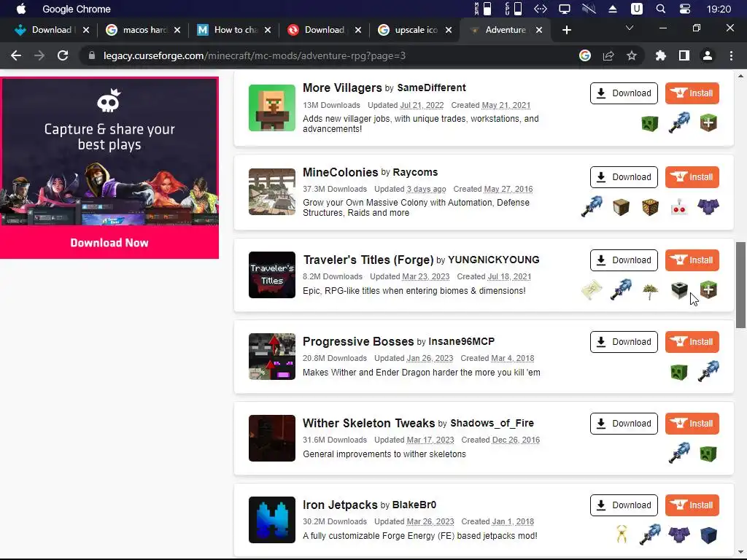Open author BlakeBr0's profile link
This screenshot has height=560, width=747.
414,505
